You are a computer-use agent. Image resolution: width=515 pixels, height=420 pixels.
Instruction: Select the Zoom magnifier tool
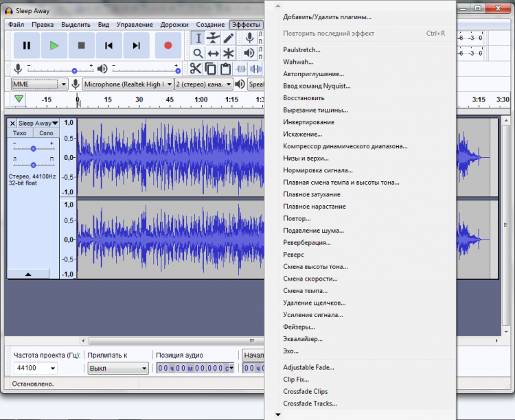(x=198, y=53)
